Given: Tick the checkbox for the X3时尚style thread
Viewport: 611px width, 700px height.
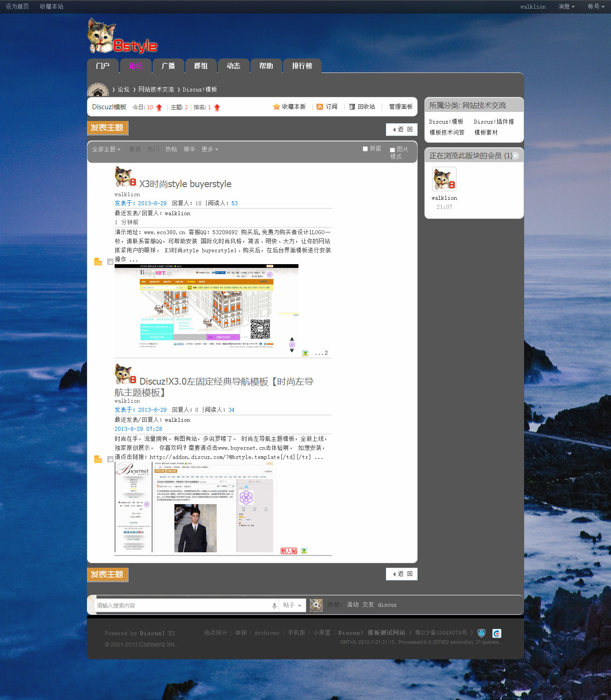Looking at the screenshot, I should pyautogui.click(x=110, y=261).
